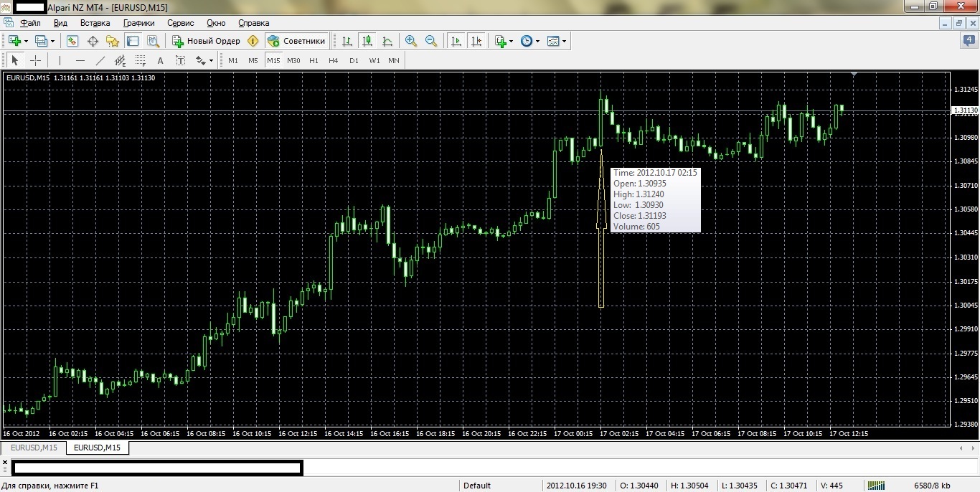
Task: Create a new chart via toolbar icon
Action: (x=14, y=41)
